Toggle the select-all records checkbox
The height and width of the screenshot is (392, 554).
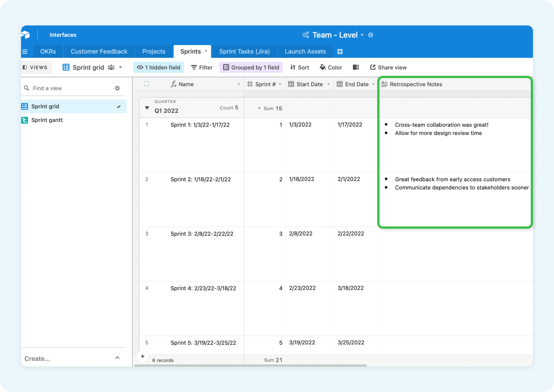click(x=147, y=84)
